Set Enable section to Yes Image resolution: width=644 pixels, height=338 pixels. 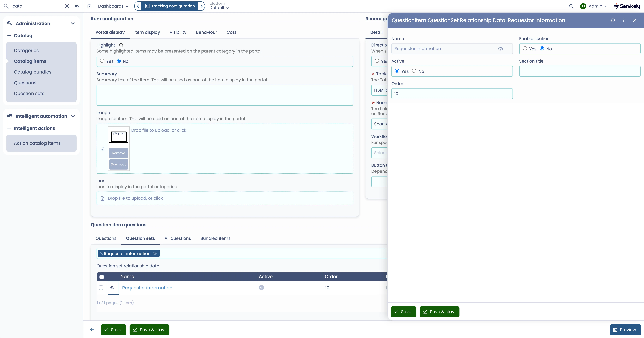coord(525,49)
